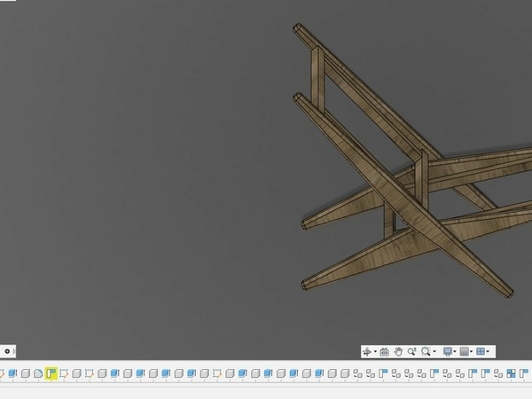Click the Look At camera icon
This screenshot has width=532, height=399.
[384, 352]
